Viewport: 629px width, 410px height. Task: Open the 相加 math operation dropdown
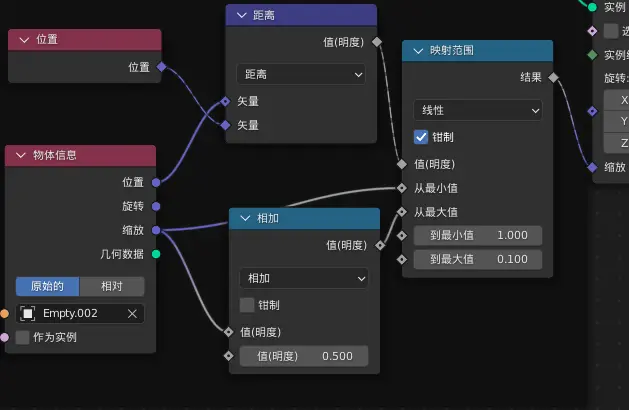pyautogui.click(x=304, y=278)
